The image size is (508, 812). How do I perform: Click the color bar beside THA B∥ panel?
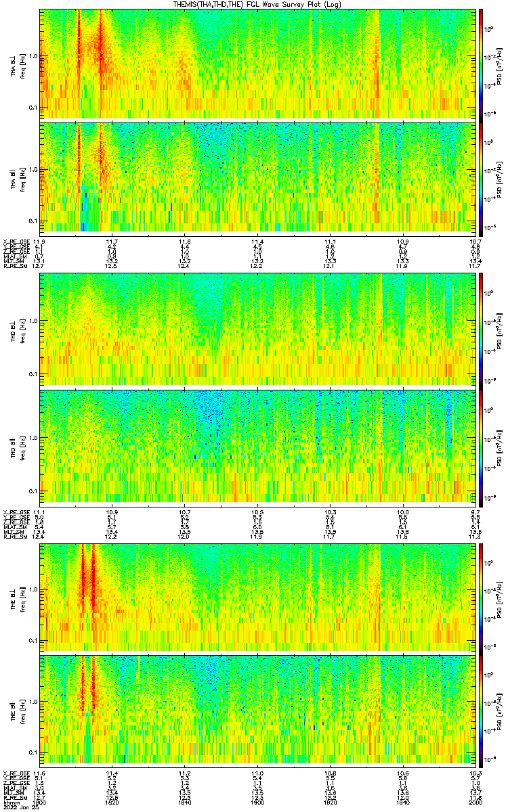point(481,178)
